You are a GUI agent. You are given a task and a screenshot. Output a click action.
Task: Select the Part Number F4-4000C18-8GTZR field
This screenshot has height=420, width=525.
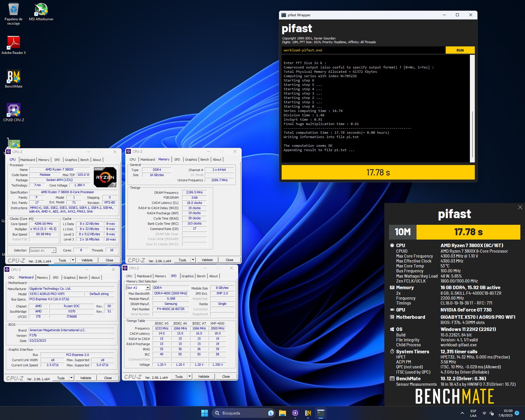click(x=171, y=309)
